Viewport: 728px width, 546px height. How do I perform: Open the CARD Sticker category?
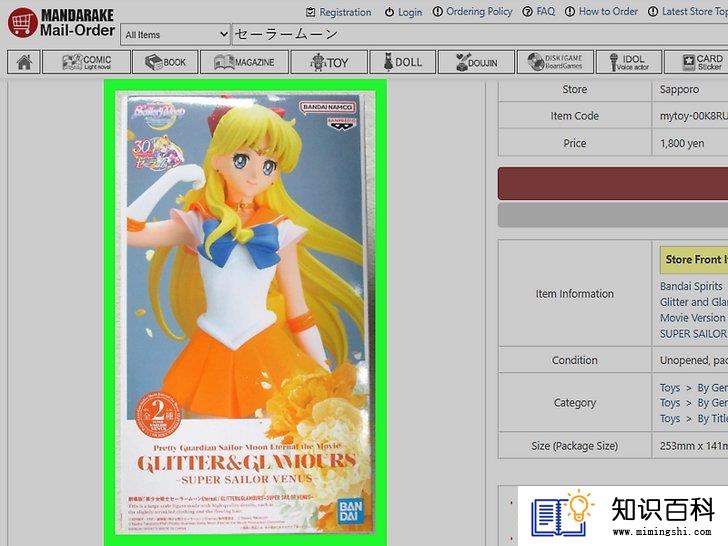[x=696, y=62]
